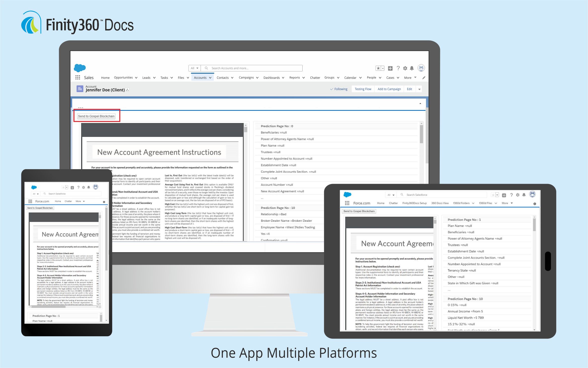Open the App Launcher grid beside Sales
The image size is (588, 368).
tap(78, 78)
